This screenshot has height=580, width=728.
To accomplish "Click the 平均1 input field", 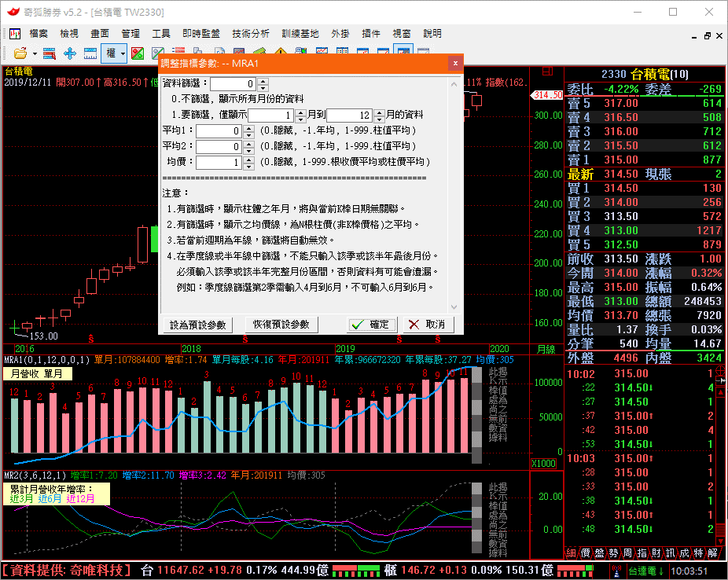I will click(219, 131).
